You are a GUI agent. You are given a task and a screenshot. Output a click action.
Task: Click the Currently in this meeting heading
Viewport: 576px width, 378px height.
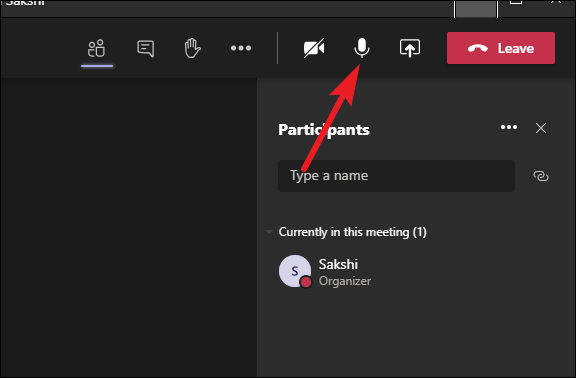352,232
